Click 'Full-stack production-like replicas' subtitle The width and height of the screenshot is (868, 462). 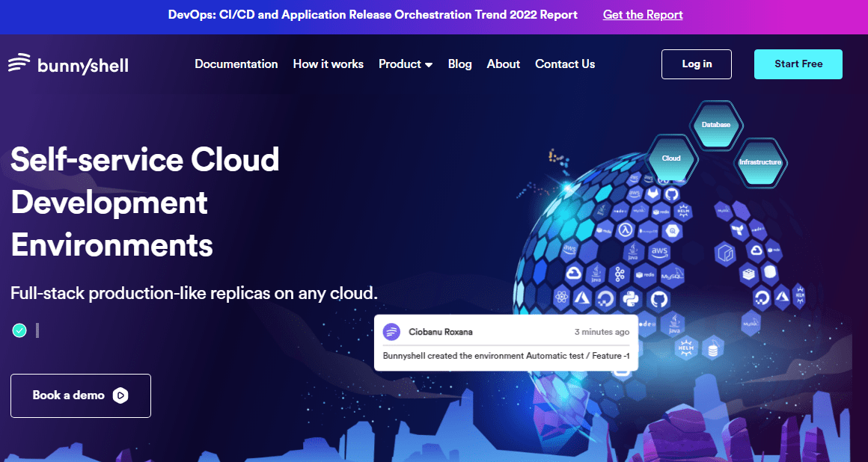pos(194,293)
